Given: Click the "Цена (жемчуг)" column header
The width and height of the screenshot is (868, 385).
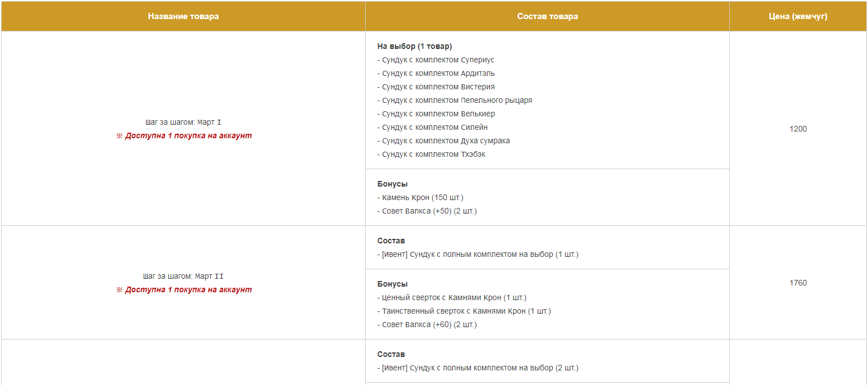Looking at the screenshot, I should [x=798, y=16].
